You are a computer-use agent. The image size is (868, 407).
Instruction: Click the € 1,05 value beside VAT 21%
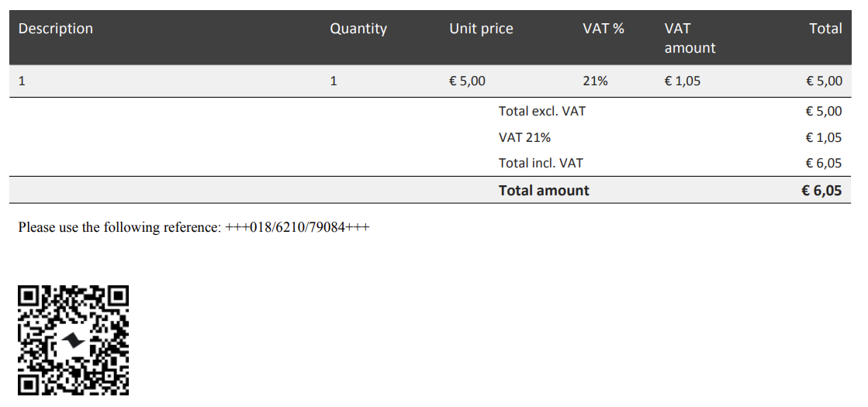pyautogui.click(x=824, y=137)
